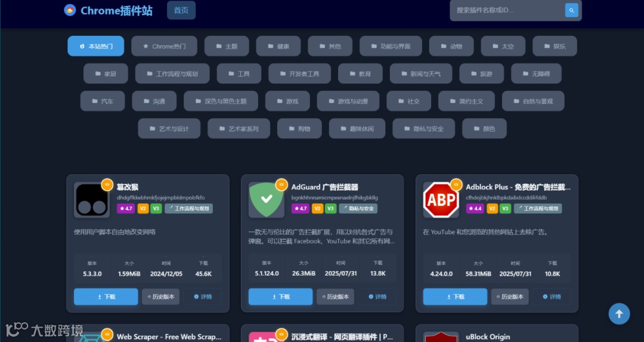
Task: Download the 篡改猴 extension
Action: point(106,297)
